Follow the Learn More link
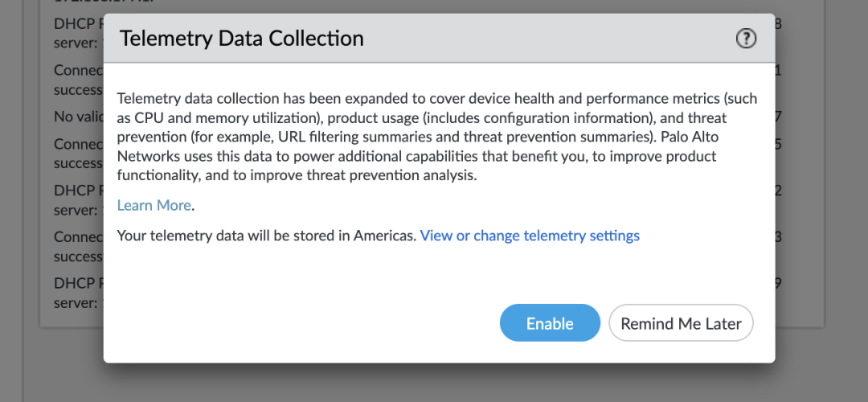 click(x=154, y=205)
